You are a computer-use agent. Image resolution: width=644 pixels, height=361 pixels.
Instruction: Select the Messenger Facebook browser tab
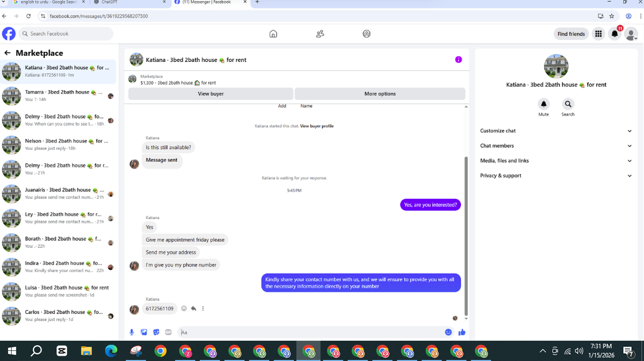click(x=211, y=2)
